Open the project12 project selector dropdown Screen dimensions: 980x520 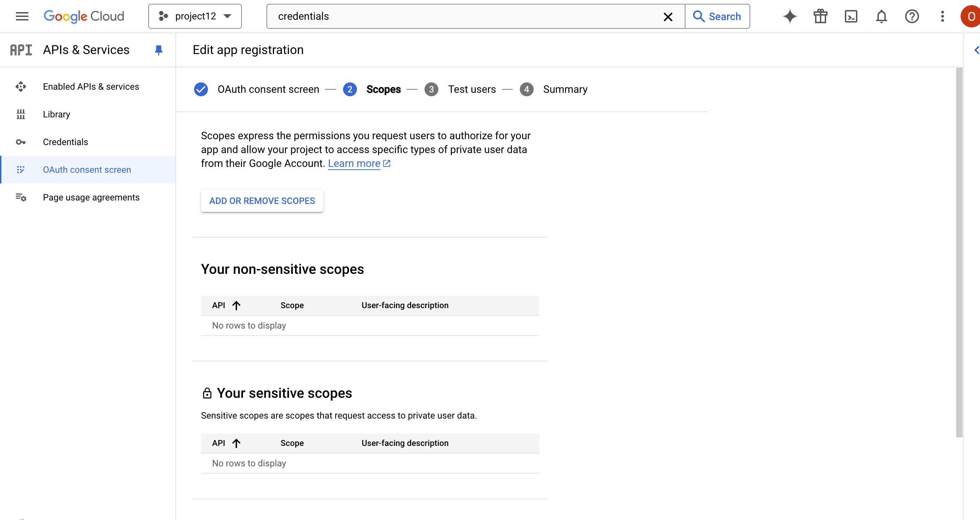(195, 16)
